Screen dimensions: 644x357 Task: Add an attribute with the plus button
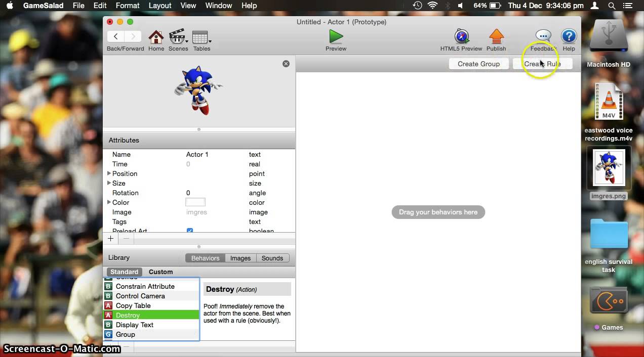[110, 238]
